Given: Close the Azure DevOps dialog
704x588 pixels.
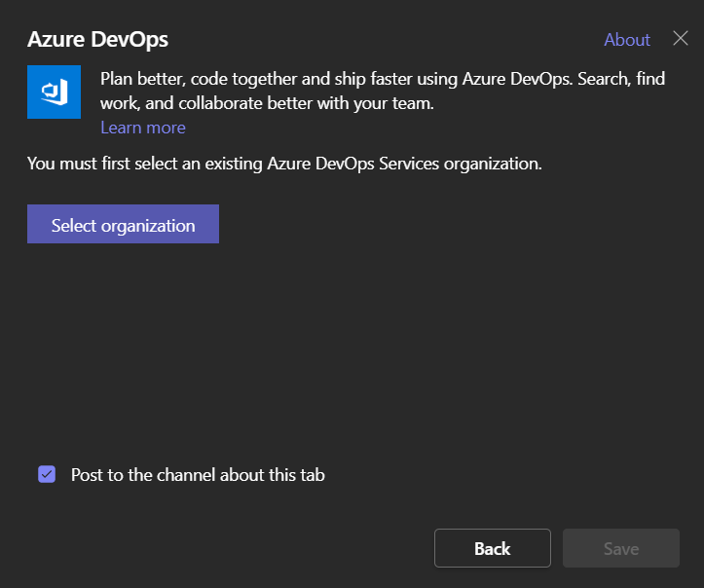Looking at the screenshot, I should tap(681, 39).
